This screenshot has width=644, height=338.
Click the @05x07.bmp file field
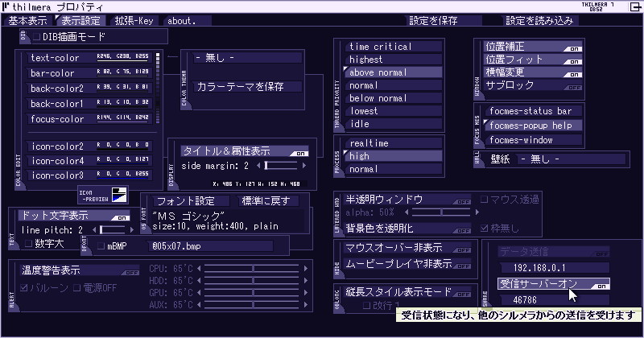tap(210, 246)
